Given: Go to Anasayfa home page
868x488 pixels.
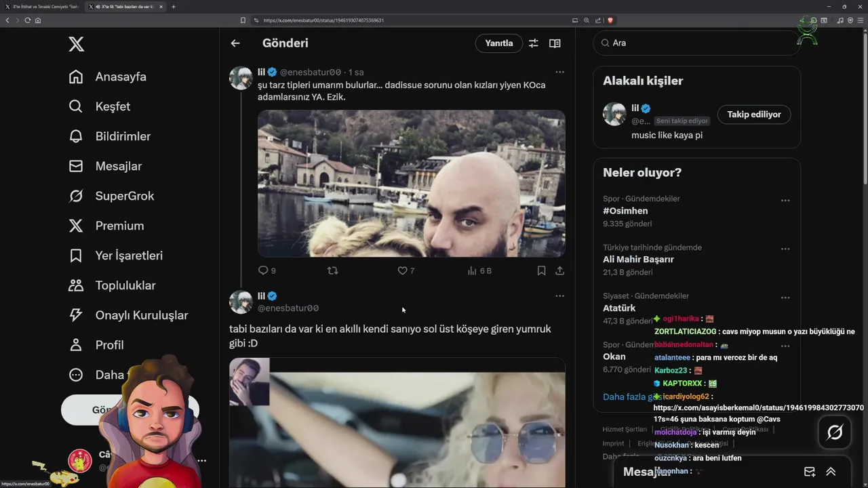Looking at the screenshot, I should (108, 77).
